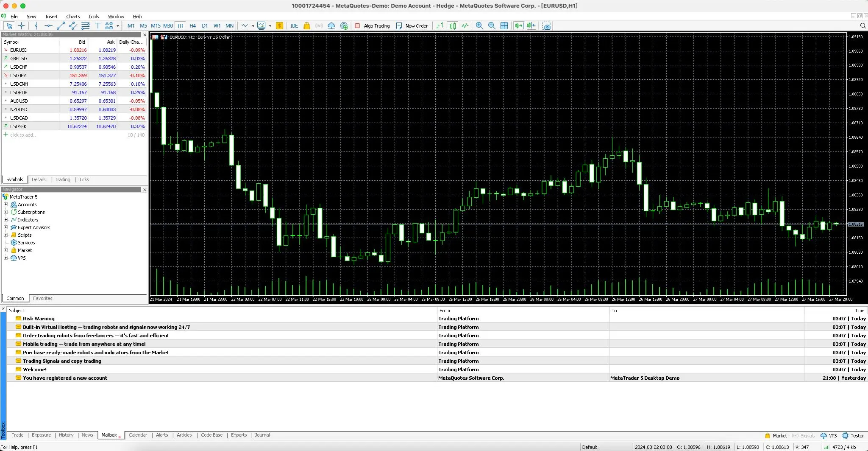Pick the horizontal line drawing tool
Screen dimensions: 868x451
click(48, 26)
